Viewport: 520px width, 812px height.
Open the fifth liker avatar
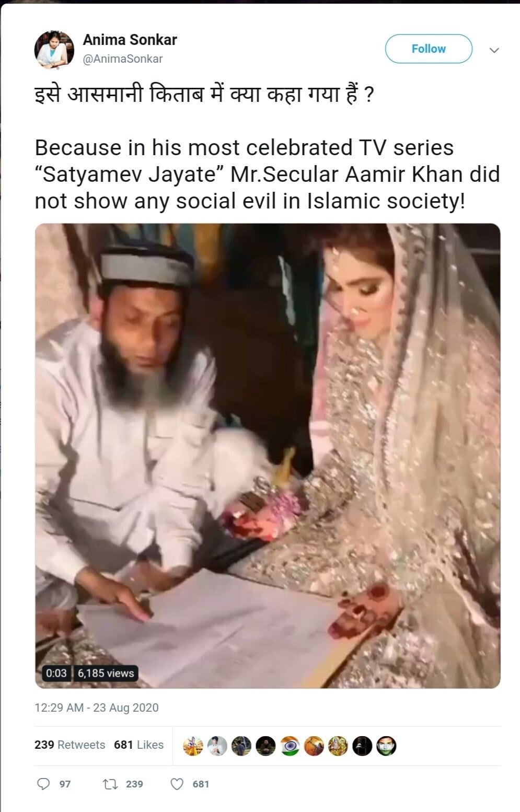[x=290, y=746]
